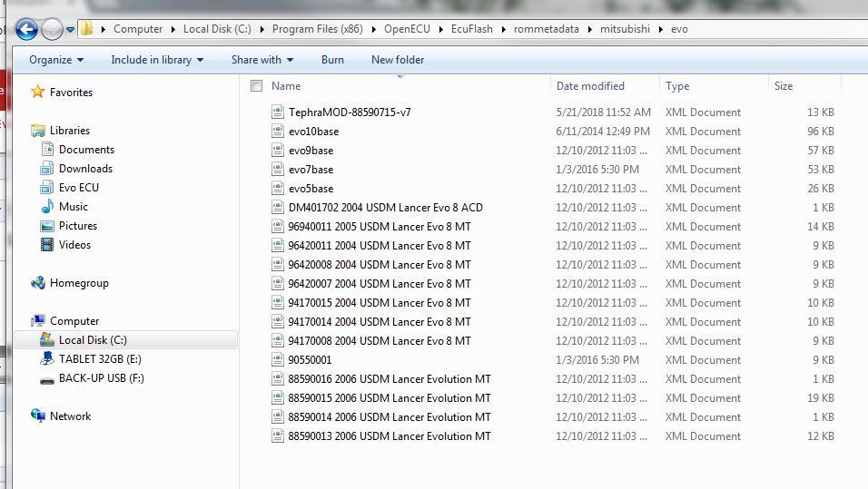Click the Burn toolbar button
The width and height of the screenshot is (868, 489).
click(x=332, y=60)
